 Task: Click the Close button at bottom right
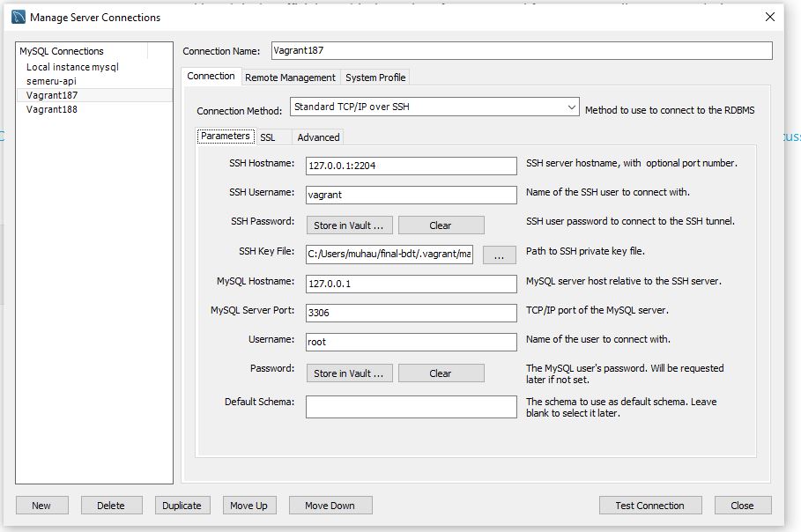coord(743,506)
